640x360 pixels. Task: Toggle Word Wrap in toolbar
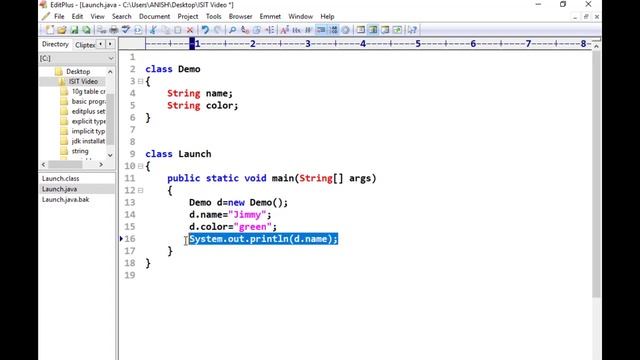[x=309, y=30]
